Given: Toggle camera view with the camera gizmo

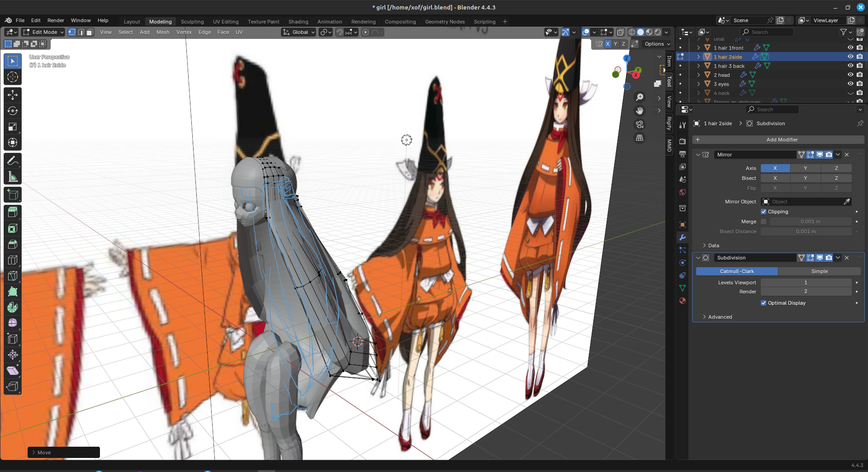Looking at the screenshot, I should (640, 124).
